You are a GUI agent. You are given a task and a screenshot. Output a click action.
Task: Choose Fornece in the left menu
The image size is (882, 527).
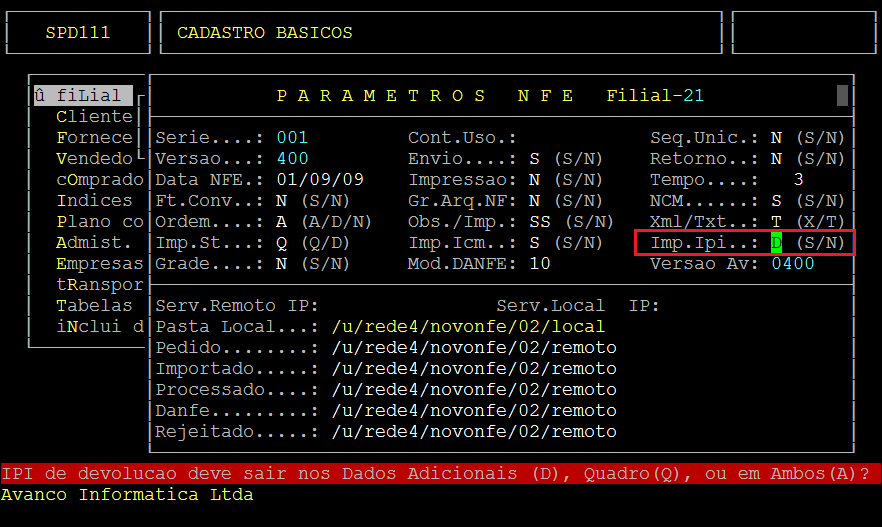[94, 138]
